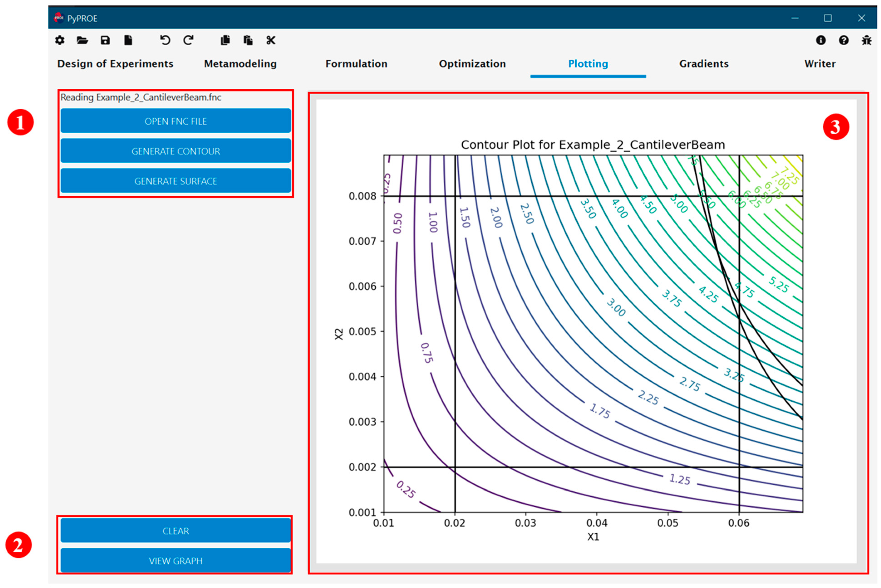881x588 pixels.
Task: Open the info circle icon
Action: point(821,40)
